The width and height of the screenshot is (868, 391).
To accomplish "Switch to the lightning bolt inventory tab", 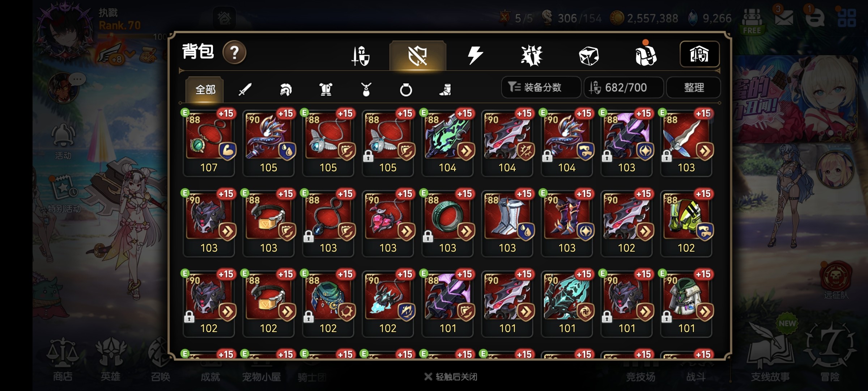I will tap(475, 55).
